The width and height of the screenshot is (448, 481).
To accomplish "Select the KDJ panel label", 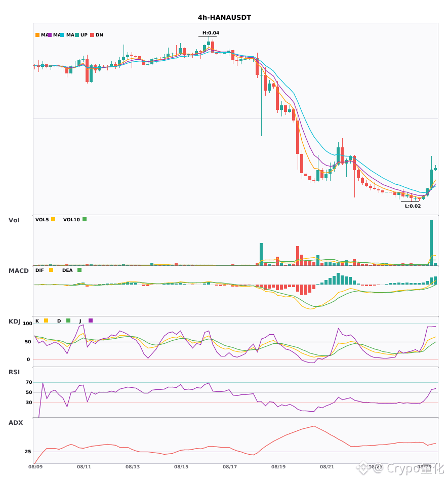I will click(14, 322).
